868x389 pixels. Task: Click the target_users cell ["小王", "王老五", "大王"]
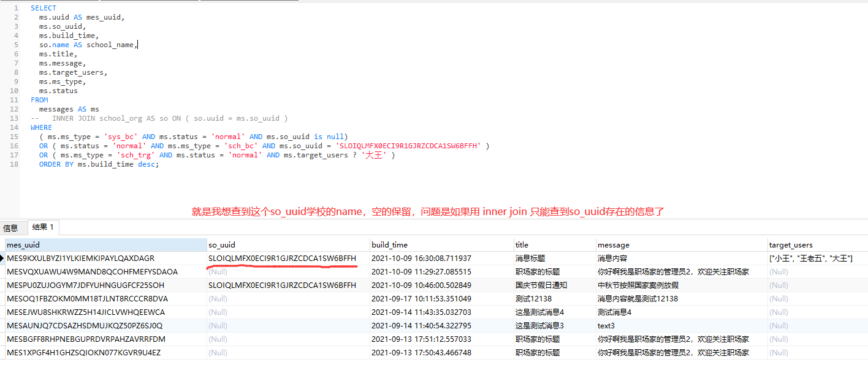coord(817,258)
